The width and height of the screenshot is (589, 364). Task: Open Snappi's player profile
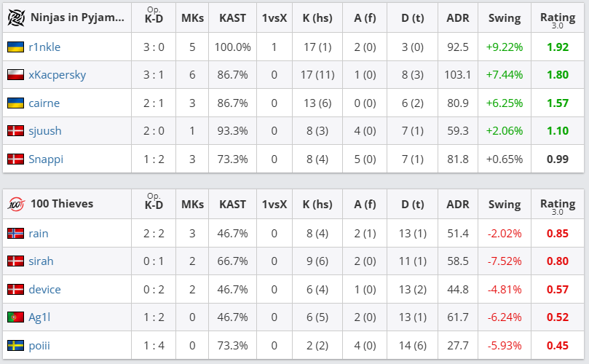46,159
